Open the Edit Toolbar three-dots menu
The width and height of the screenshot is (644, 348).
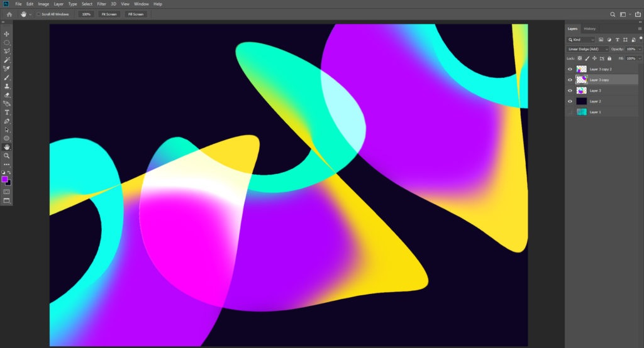click(6, 165)
